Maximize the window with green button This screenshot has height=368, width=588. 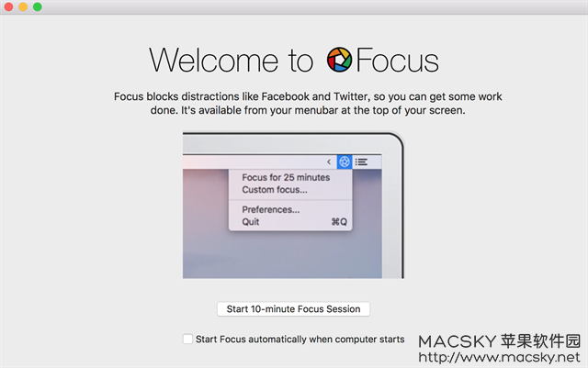[x=37, y=6]
